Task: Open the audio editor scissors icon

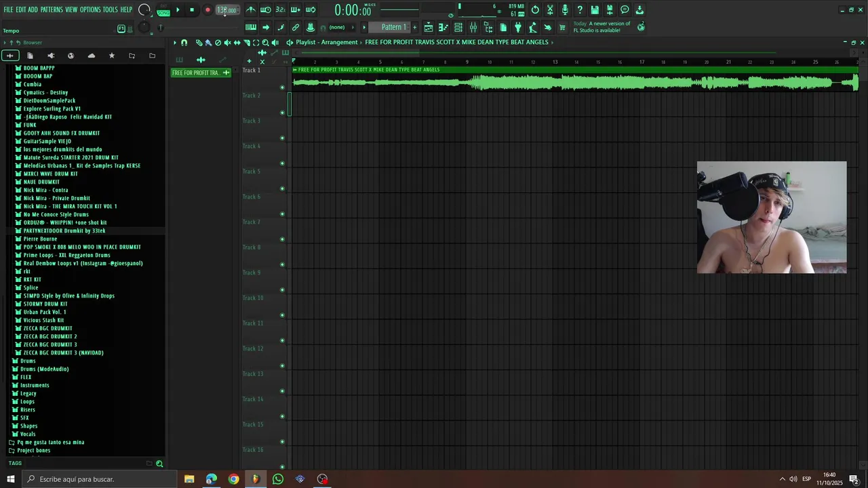Action: coord(550,9)
